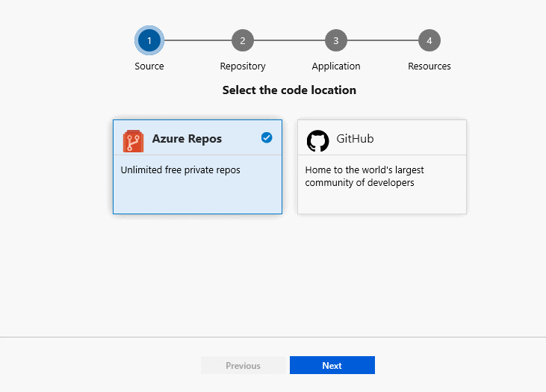Image resolution: width=546 pixels, height=392 pixels.
Task: Open the Application step label
Action: pos(336,66)
